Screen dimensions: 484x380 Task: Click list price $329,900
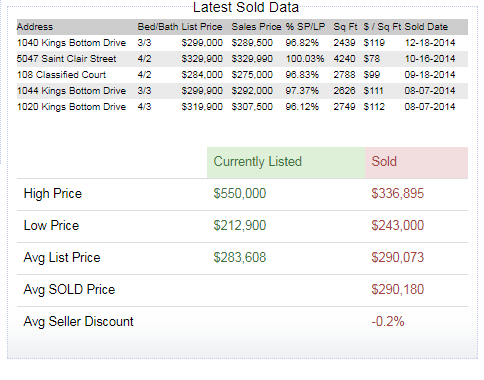(202, 59)
